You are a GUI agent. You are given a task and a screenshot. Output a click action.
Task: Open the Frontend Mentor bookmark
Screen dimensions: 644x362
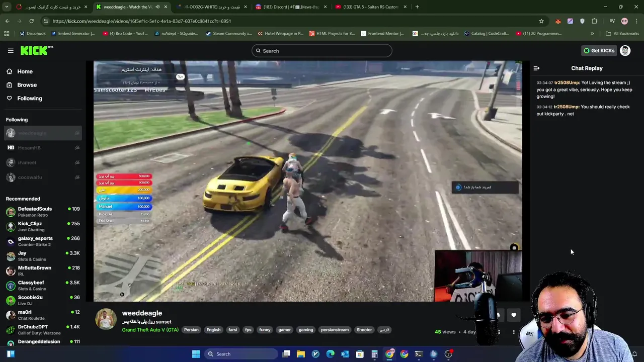pyautogui.click(x=382, y=34)
